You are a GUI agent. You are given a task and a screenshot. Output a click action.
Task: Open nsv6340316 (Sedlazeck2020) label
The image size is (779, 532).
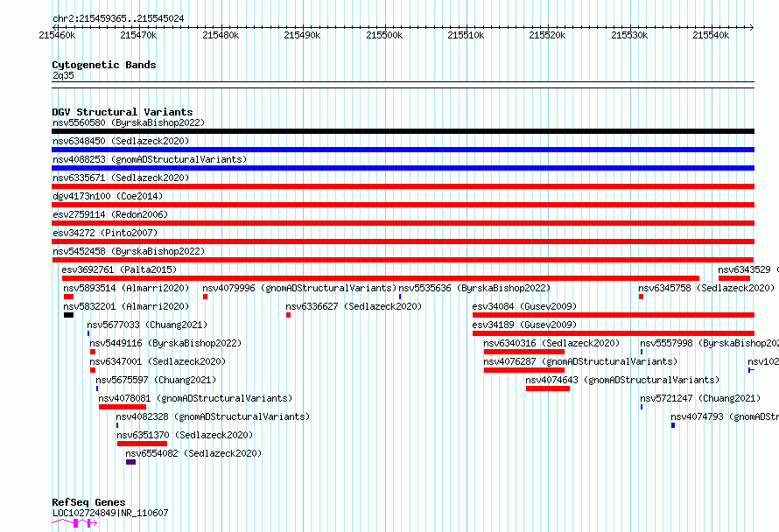click(x=551, y=343)
